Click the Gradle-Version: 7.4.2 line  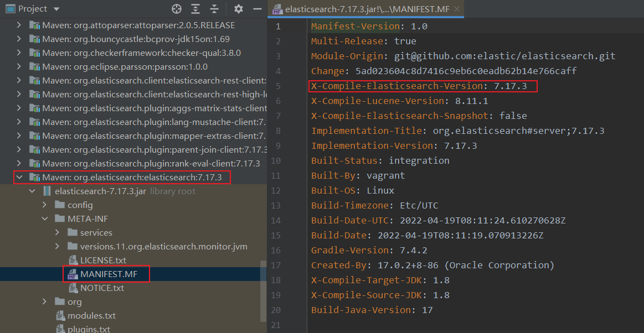pos(369,250)
